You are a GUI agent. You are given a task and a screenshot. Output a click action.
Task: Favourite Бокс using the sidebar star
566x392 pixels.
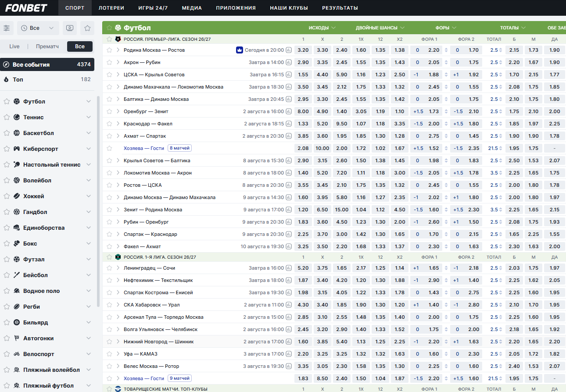[x=7, y=243]
